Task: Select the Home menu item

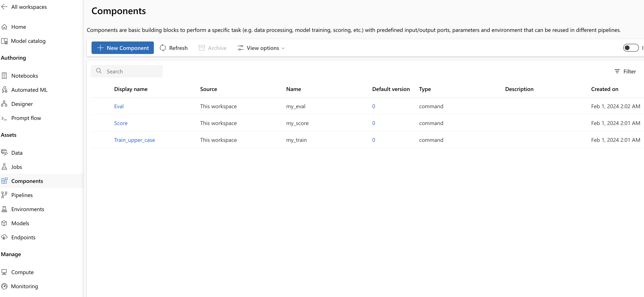Action: pyautogui.click(x=19, y=27)
